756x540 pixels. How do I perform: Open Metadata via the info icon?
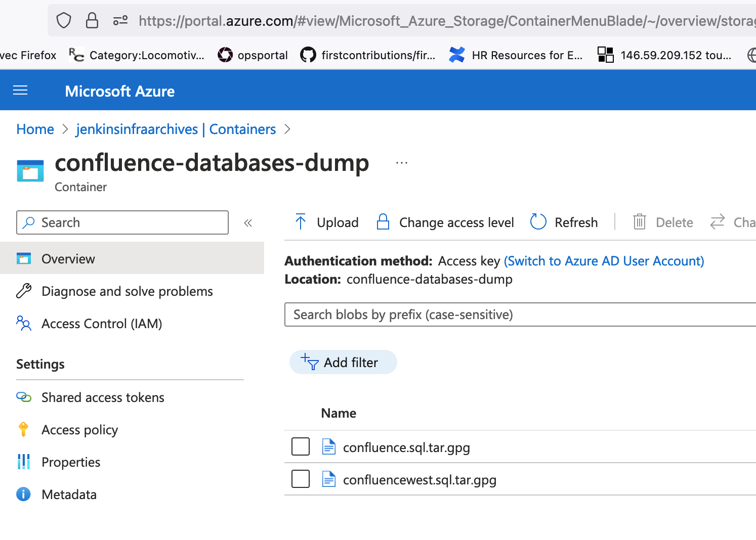pos(23,494)
